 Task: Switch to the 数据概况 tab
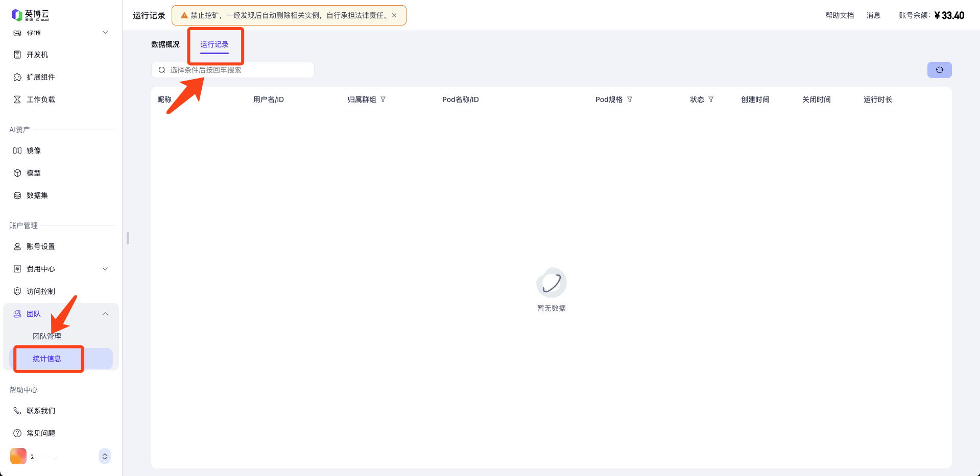pos(165,44)
